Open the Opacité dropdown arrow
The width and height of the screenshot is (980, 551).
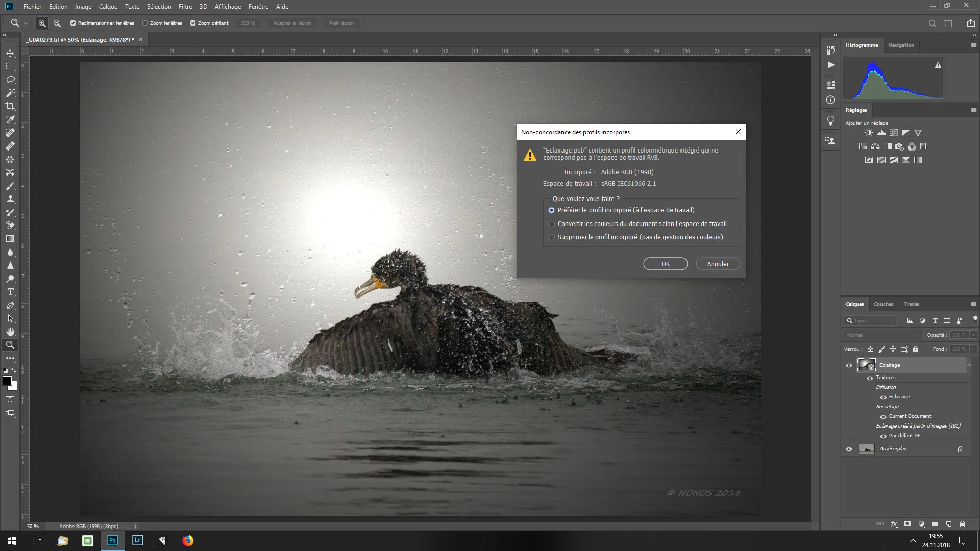[x=973, y=335]
